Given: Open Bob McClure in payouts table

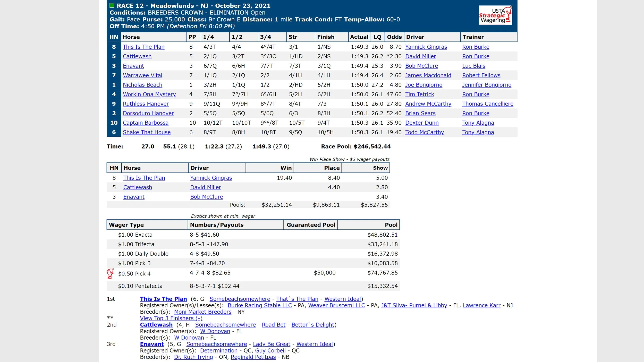Looking at the screenshot, I should pyautogui.click(x=206, y=197).
